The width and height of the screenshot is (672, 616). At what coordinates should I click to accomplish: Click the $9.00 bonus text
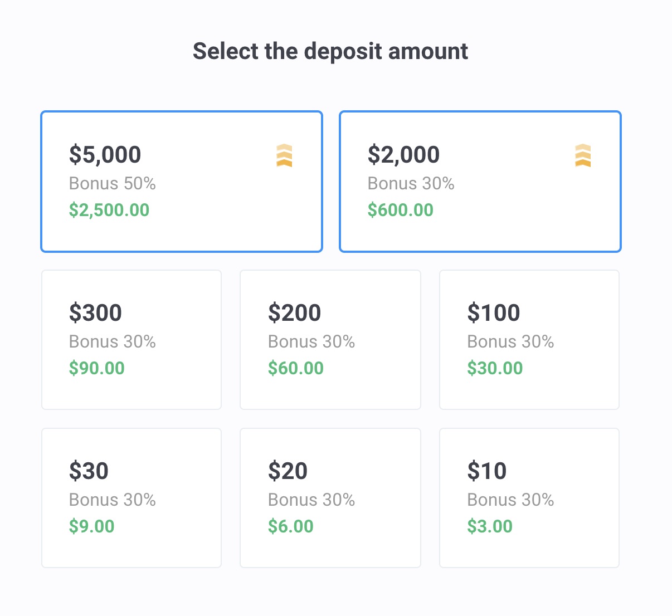[x=92, y=526]
